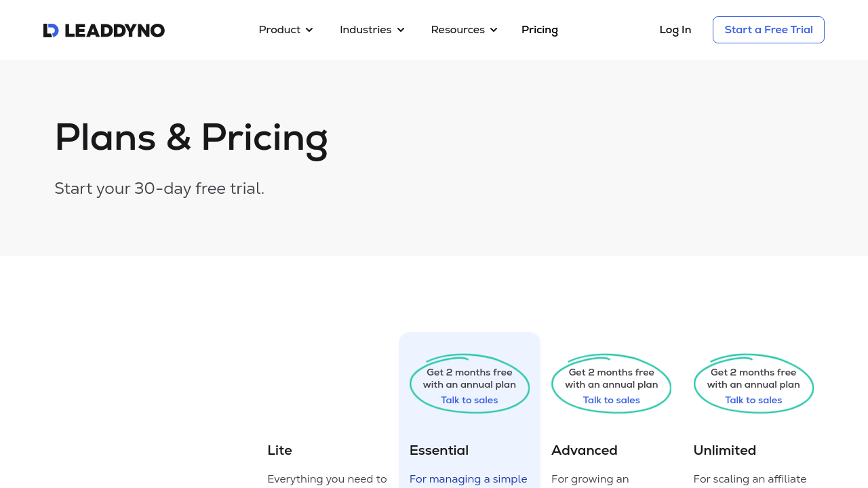
Task: Click the Plans & Pricing page title
Action: click(191, 138)
